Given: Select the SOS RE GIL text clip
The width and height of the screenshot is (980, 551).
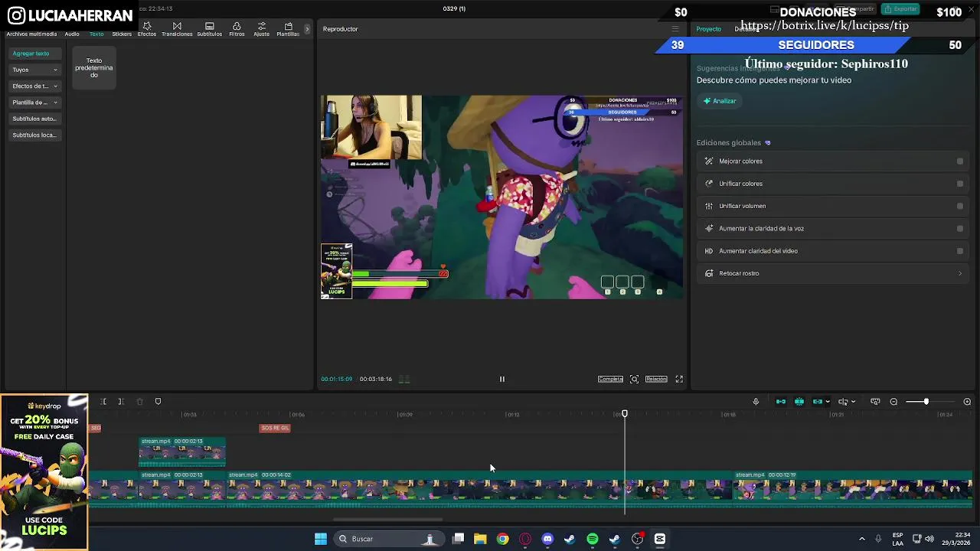Looking at the screenshot, I should pos(275,428).
